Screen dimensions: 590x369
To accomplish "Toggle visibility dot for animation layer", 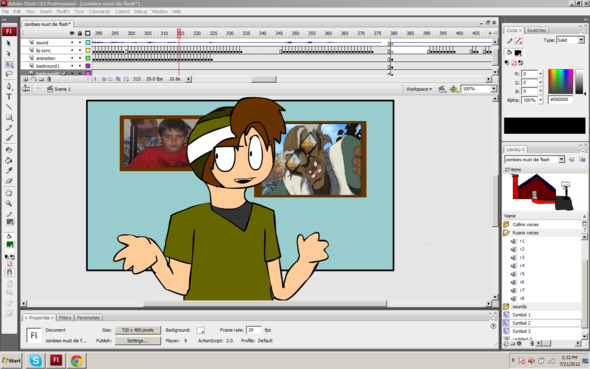I will pos(72,58).
